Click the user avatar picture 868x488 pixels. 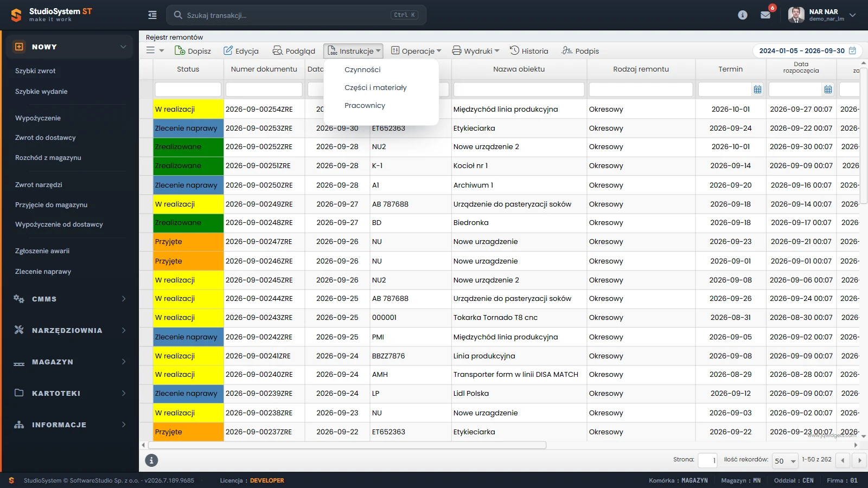(x=796, y=15)
